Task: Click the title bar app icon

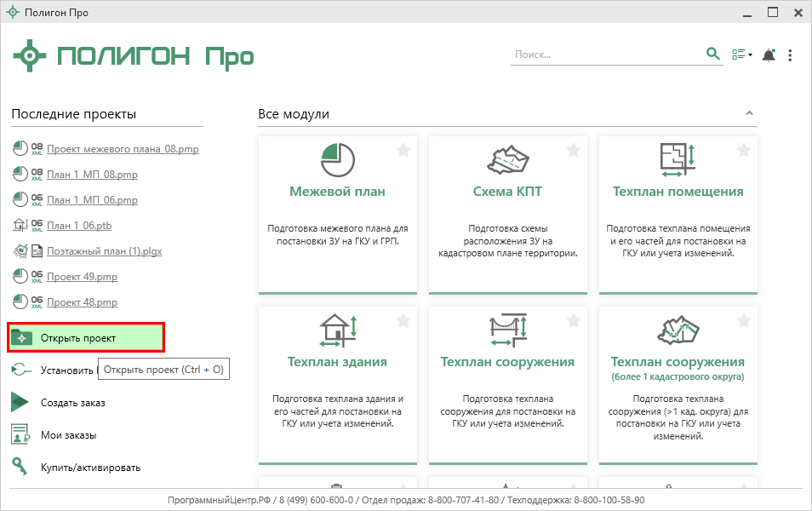Action: 13,12
